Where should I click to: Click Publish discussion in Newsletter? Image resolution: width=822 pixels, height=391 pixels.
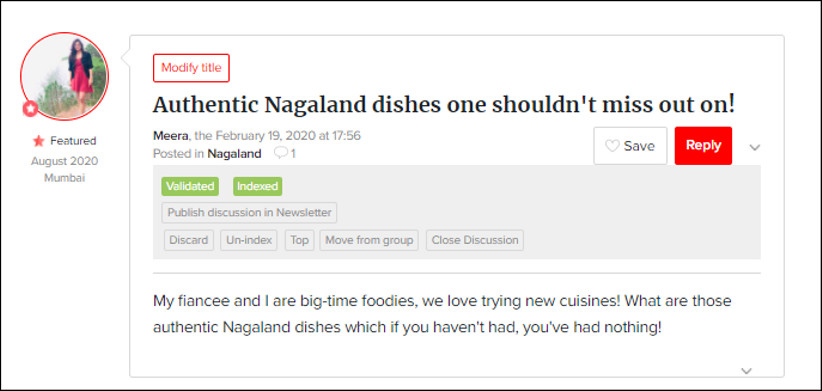249,213
